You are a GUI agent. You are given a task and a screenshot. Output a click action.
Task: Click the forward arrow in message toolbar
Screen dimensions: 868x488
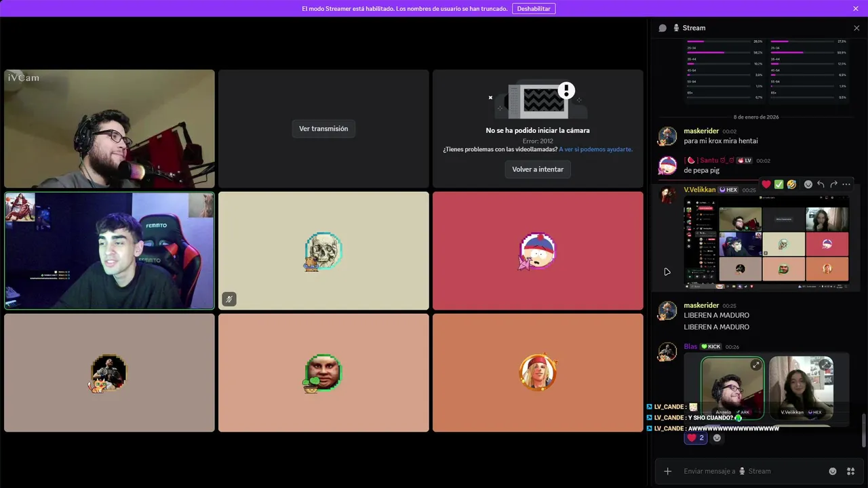[833, 184]
